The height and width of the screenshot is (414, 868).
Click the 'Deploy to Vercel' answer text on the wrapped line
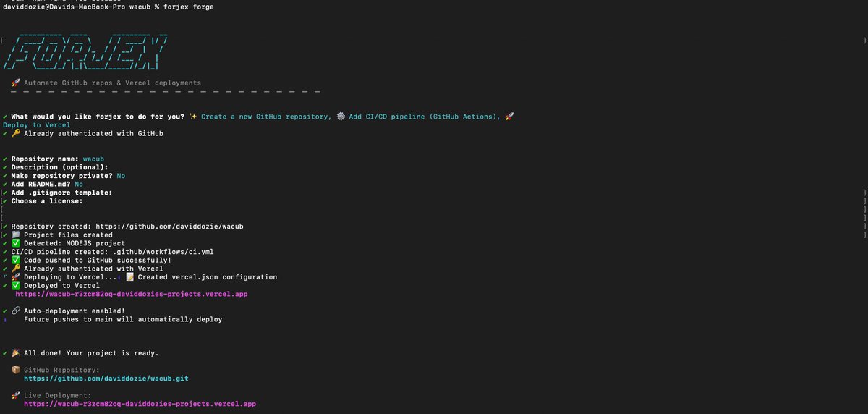tap(37, 125)
